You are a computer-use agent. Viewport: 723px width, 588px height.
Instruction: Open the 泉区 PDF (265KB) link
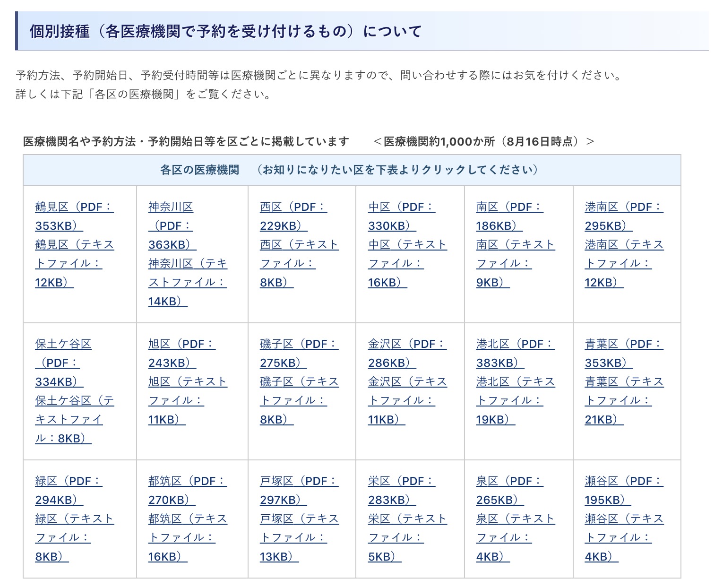click(x=509, y=491)
